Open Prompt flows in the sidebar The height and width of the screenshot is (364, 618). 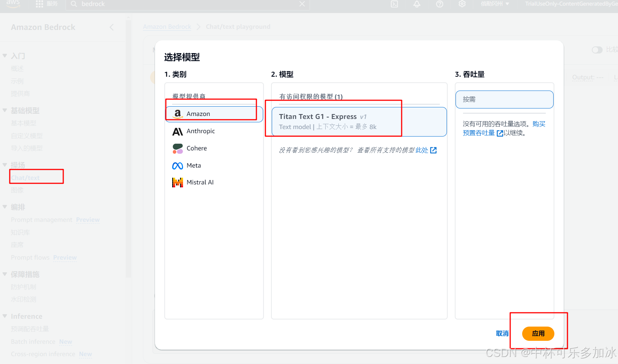pos(30,257)
